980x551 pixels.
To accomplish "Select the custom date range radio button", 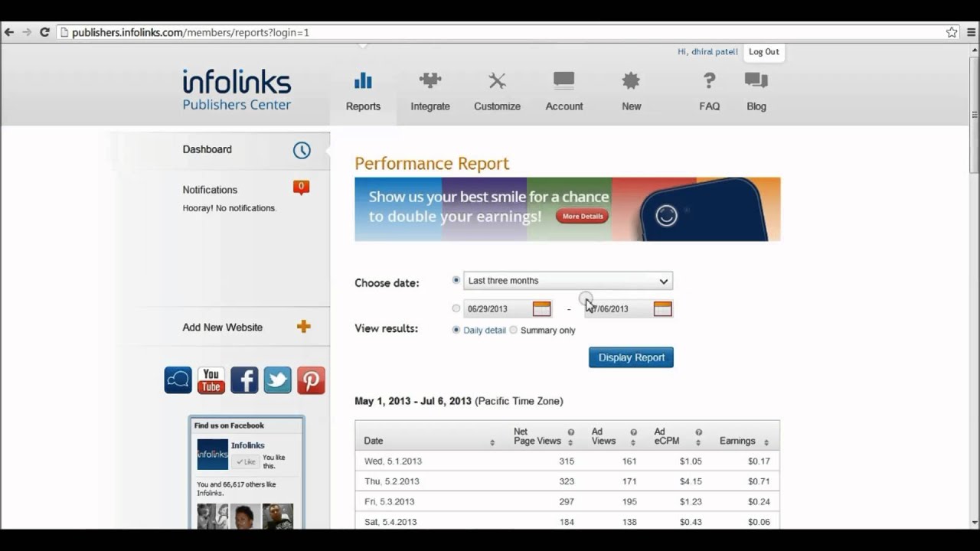I will 456,308.
